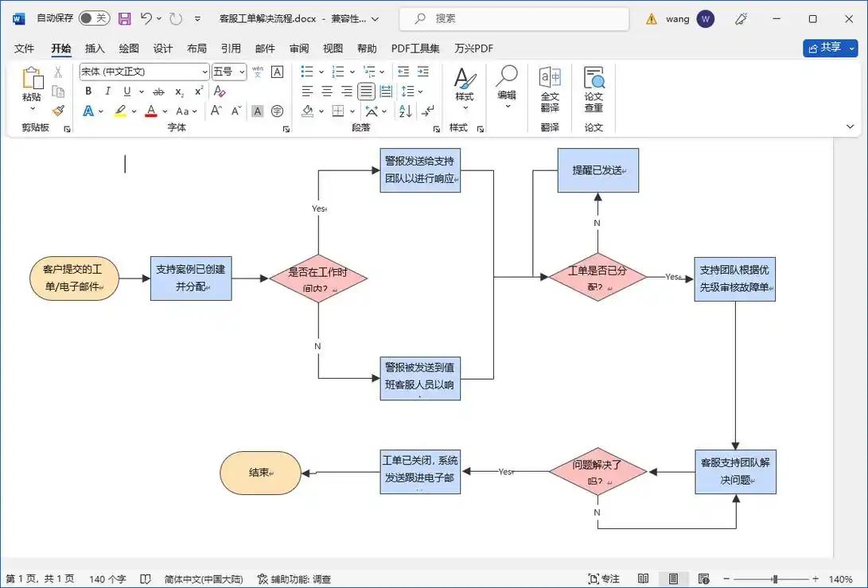Toggle Italic formatting

click(x=107, y=92)
